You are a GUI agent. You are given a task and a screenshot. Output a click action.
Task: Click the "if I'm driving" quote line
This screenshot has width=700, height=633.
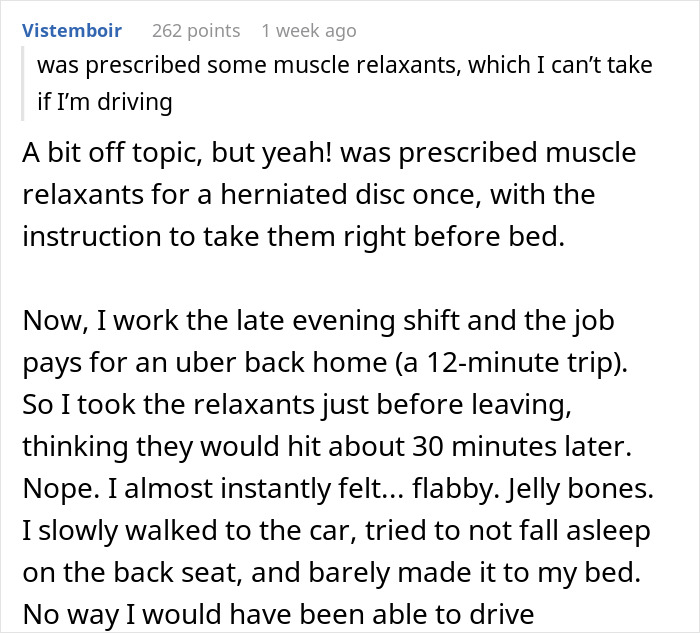pyautogui.click(x=102, y=100)
